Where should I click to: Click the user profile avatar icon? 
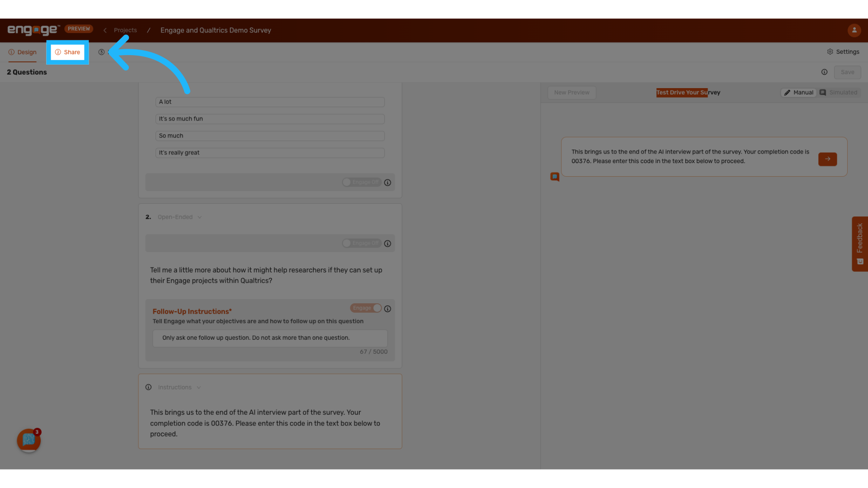pos(854,30)
